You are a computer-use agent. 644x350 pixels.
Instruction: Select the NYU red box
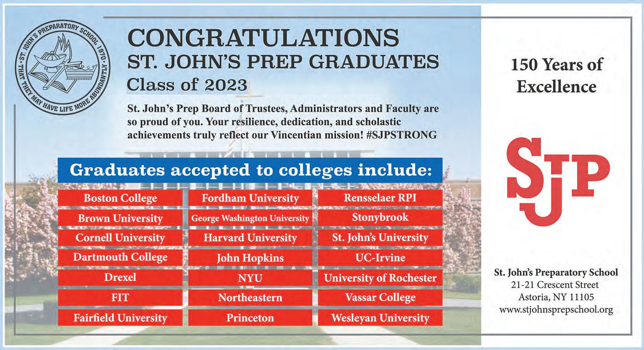[x=250, y=278]
